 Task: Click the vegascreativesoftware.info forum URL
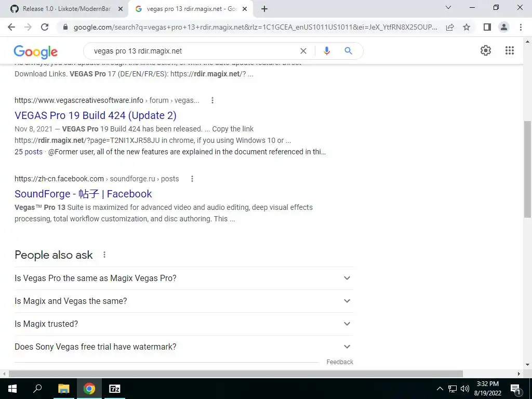point(107,100)
